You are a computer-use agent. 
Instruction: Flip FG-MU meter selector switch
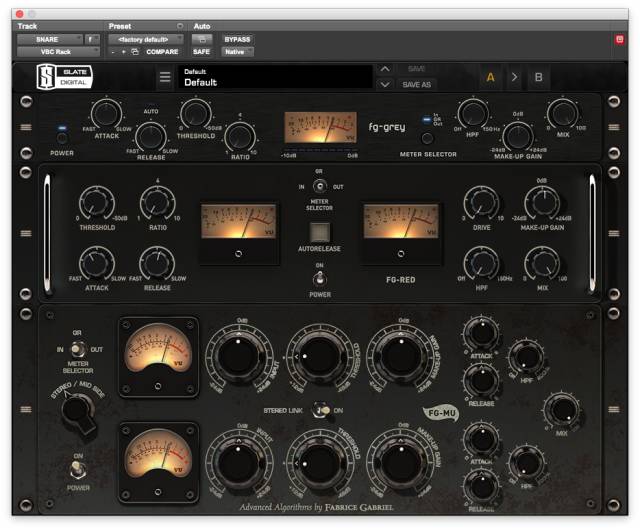click(78, 350)
